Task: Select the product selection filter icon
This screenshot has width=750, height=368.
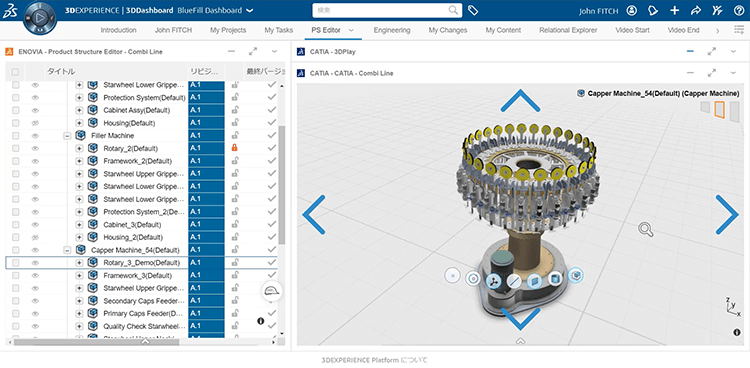Action: click(576, 275)
